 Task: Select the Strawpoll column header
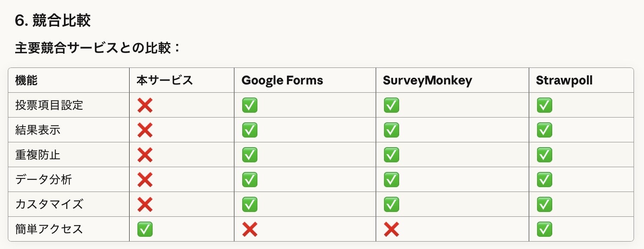(x=564, y=81)
